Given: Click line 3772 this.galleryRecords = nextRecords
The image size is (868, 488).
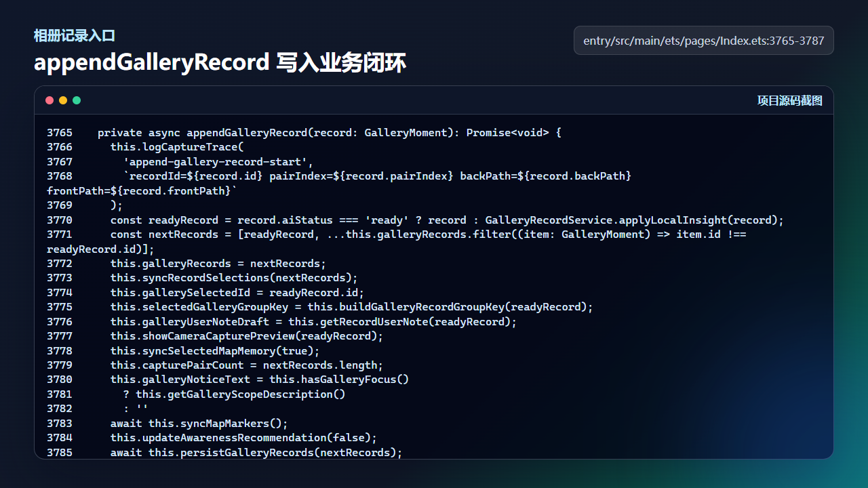Looking at the screenshot, I should point(218,264).
